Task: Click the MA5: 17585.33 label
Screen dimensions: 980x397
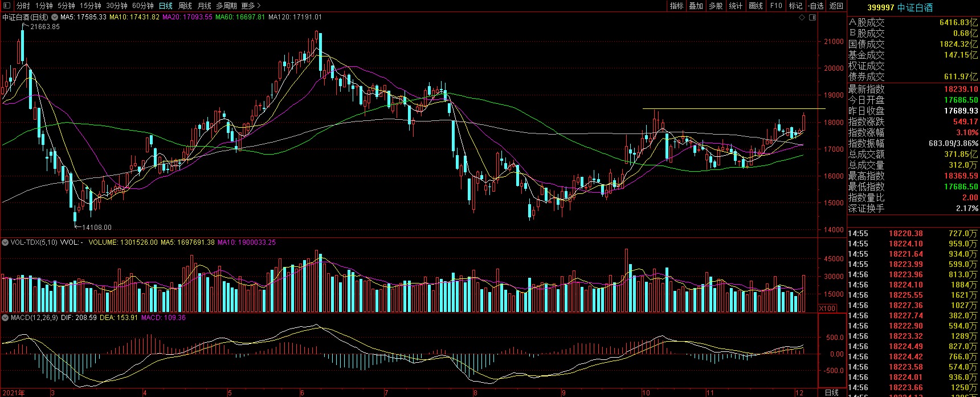Action: pos(84,17)
